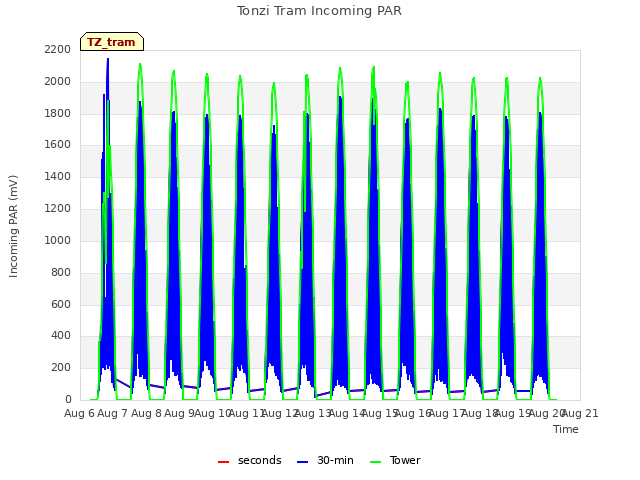Click the 600 y-axis tick label
The width and height of the screenshot is (640, 480).
61,304
